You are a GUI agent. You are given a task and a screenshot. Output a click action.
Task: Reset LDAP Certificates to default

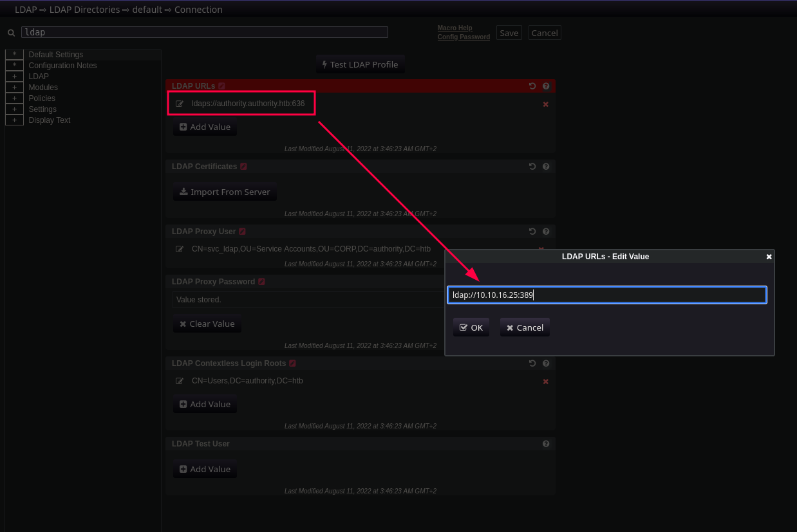point(532,167)
